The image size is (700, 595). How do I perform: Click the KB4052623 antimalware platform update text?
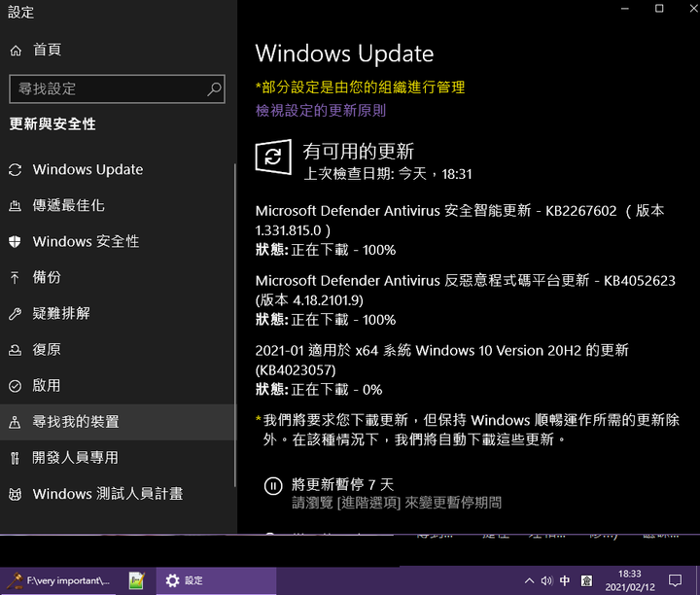(465, 291)
